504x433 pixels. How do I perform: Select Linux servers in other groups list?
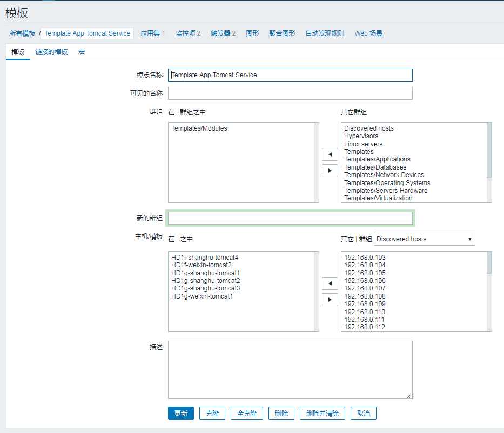coord(363,144)
